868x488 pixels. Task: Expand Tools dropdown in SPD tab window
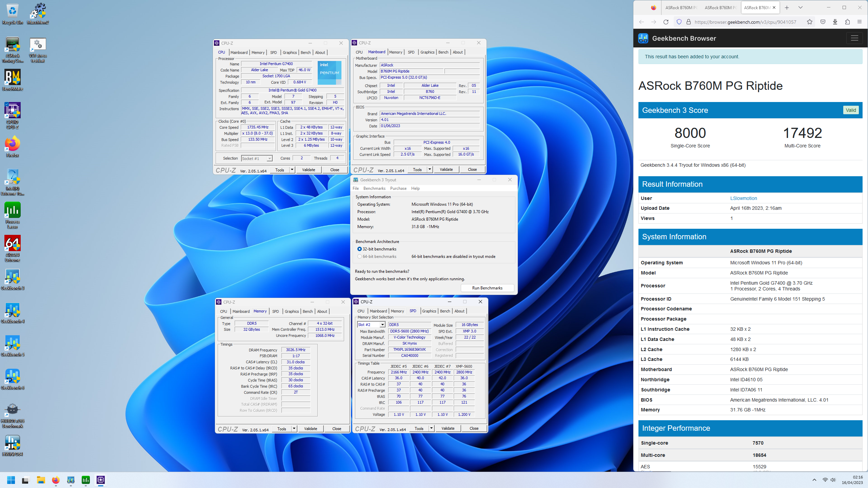tap(431, 428)
